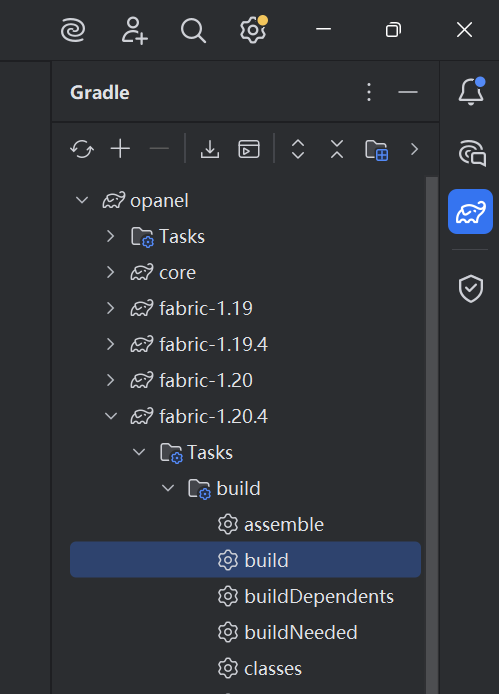Image resolution: width=499 pixels, height=694 pixels.
Task: Click the plus icon to link Gradle project
Action: click(120, 149)
